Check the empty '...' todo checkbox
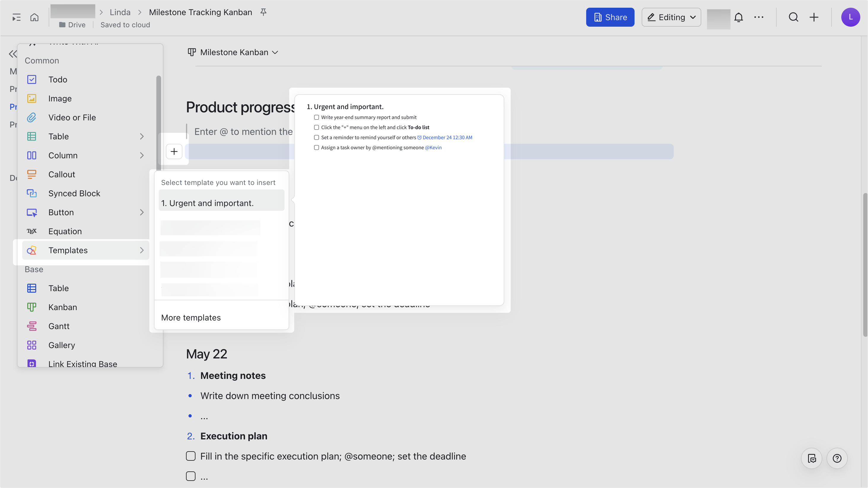Screen dimensions: 868x488 [191, 476]
